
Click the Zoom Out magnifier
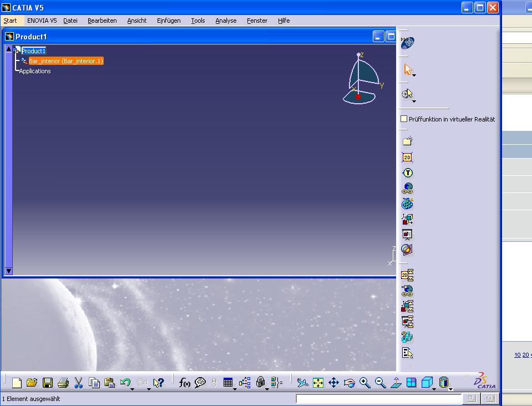click(381, 383)
